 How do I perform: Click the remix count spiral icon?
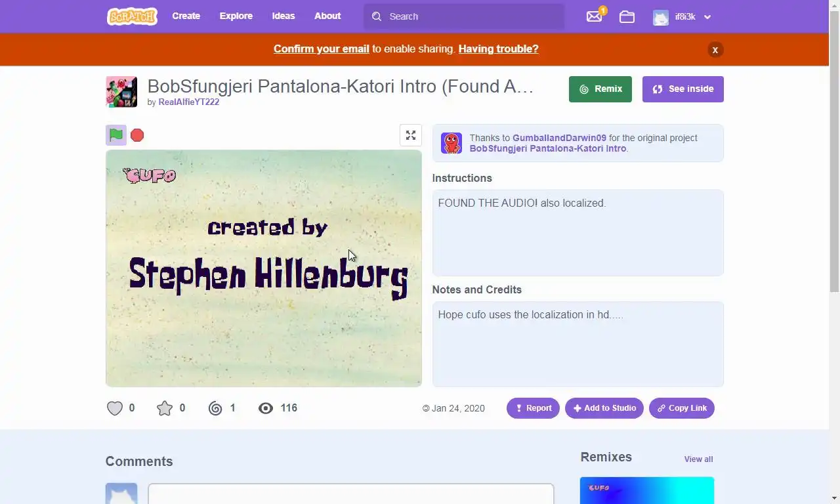[215, 408]
